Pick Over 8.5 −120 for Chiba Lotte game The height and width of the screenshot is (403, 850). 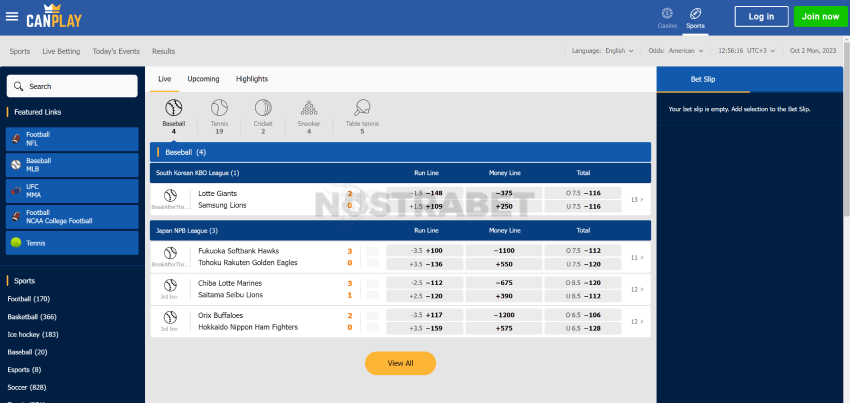tap(583, 283)
